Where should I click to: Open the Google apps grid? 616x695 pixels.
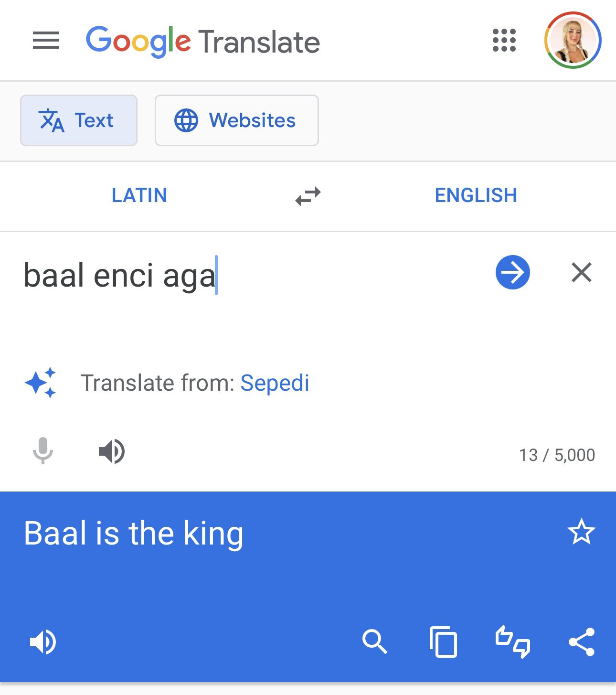pyautogui.click(x=504, y=40)
